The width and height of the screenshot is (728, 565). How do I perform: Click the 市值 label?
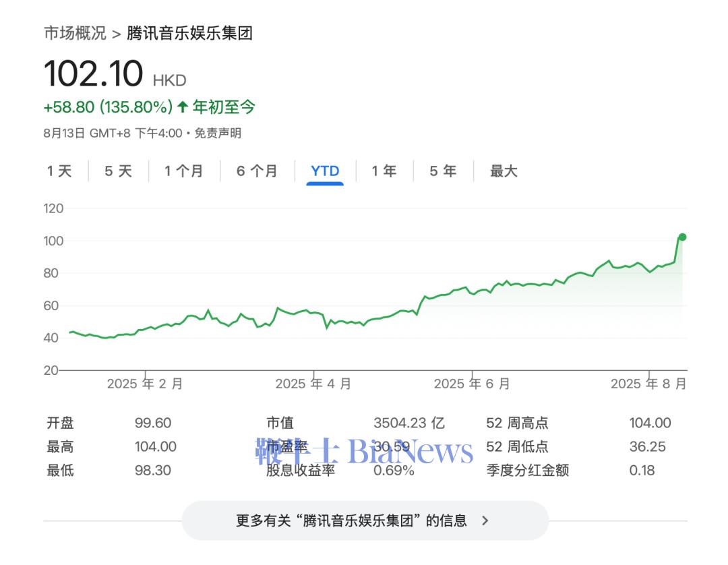point(280,423)
